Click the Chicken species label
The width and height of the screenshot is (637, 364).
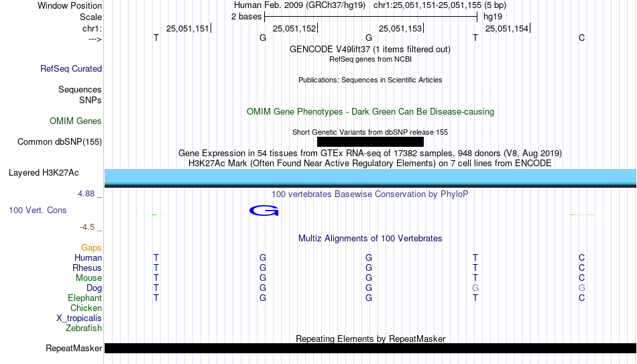(86, 308)
